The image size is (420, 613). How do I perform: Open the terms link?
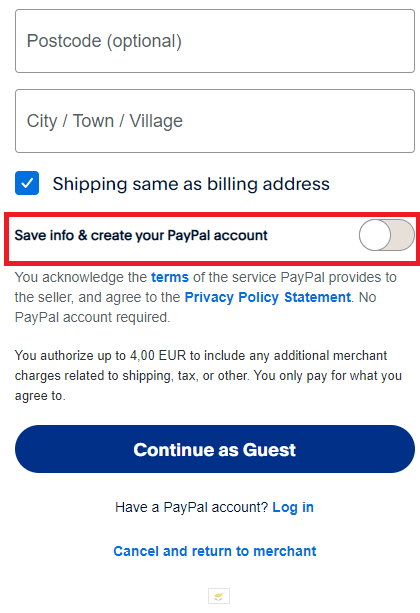pos(170,277)
